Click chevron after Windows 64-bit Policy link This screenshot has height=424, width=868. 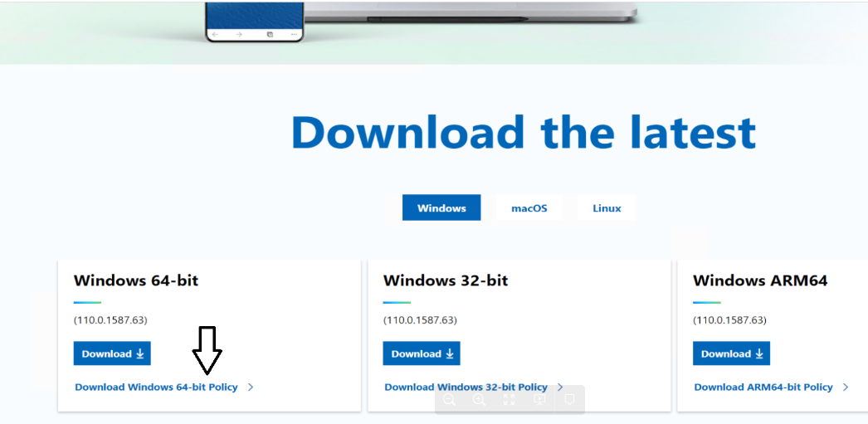point(251,387)
